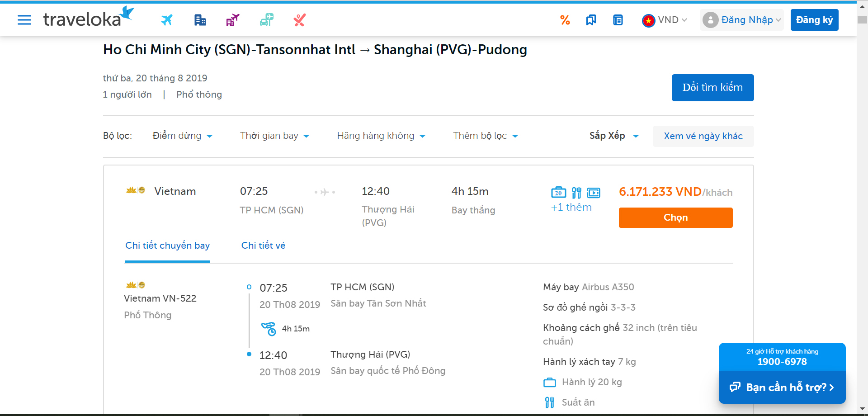Click the chat icon in support widget
This screenshot has height=416, width=868.
(x=735, y=387)
